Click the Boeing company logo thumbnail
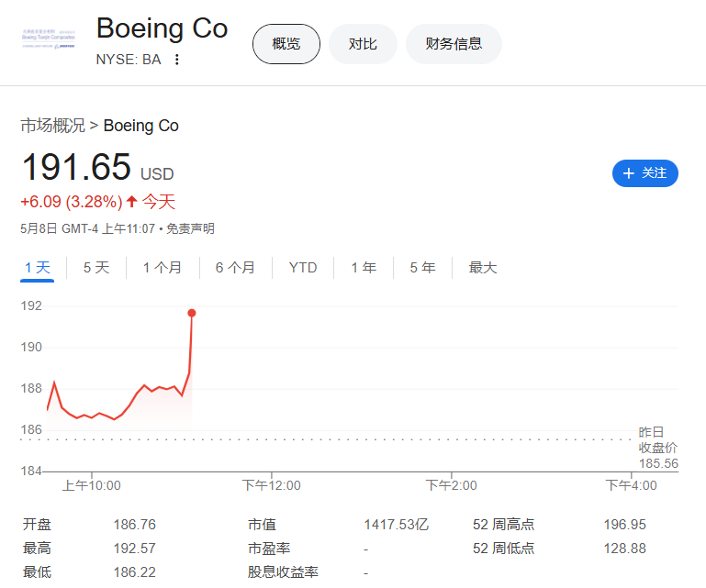 coord(49,39)
